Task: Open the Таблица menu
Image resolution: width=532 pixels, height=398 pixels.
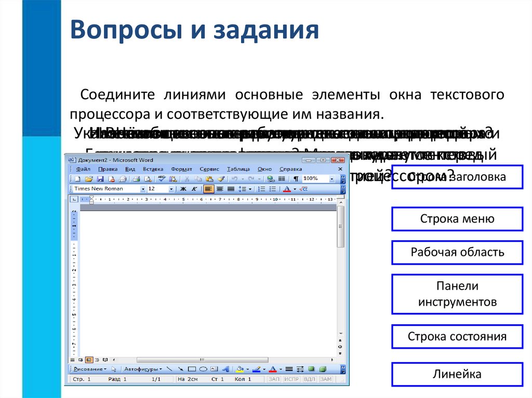Action: 238,169
